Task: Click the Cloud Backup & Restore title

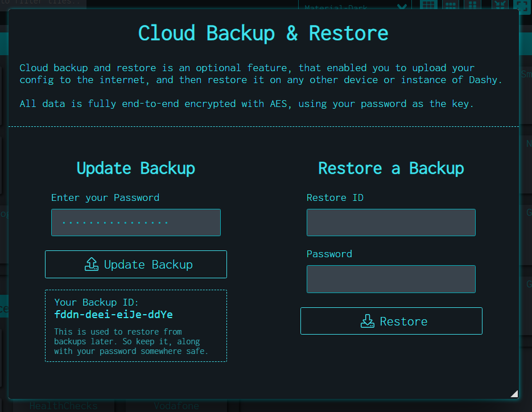Action: tap(263, 33)
